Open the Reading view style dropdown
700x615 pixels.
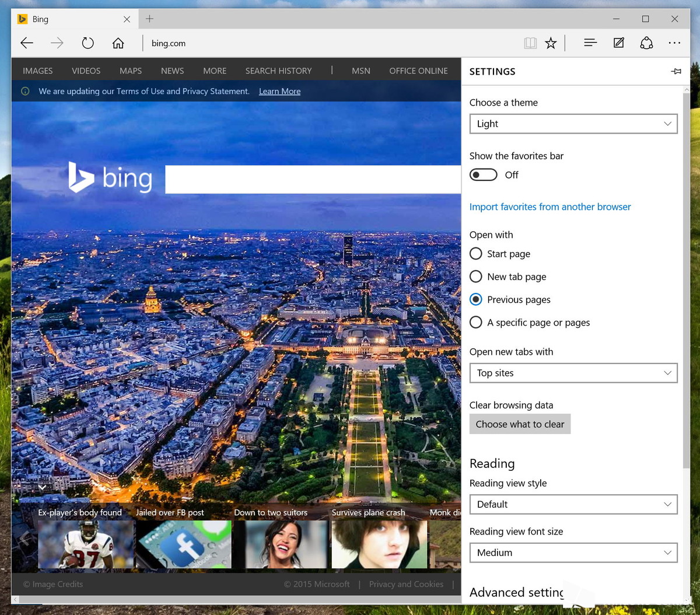(x=573, y=504)
